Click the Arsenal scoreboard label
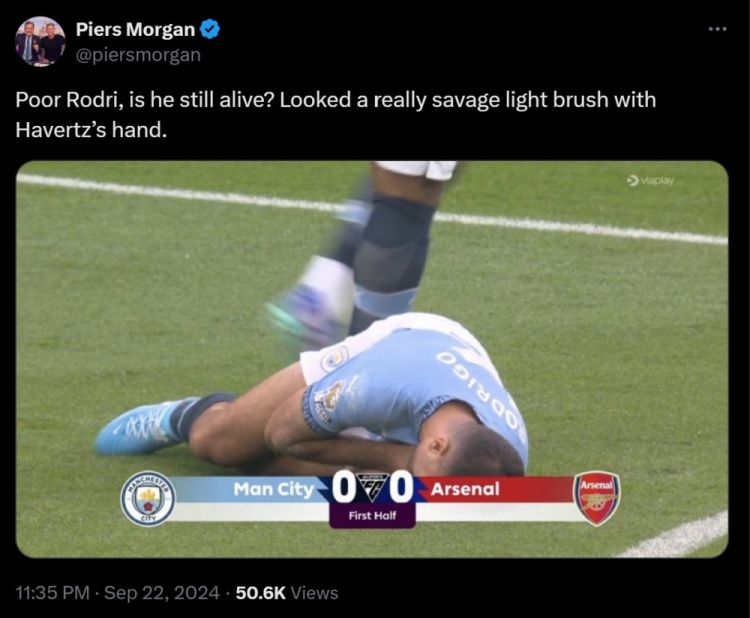This screenshot has height=618, width=750. [465, 489]
